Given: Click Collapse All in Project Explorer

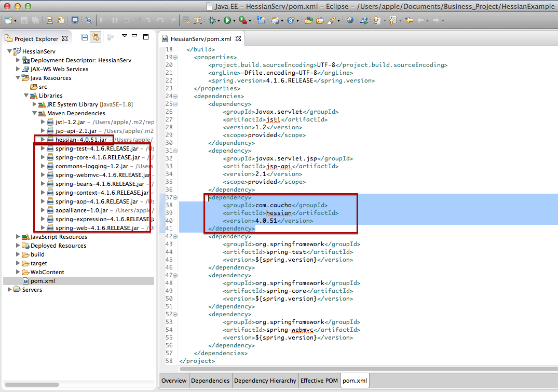Looking at the screenshot, I should pos(84,37).
